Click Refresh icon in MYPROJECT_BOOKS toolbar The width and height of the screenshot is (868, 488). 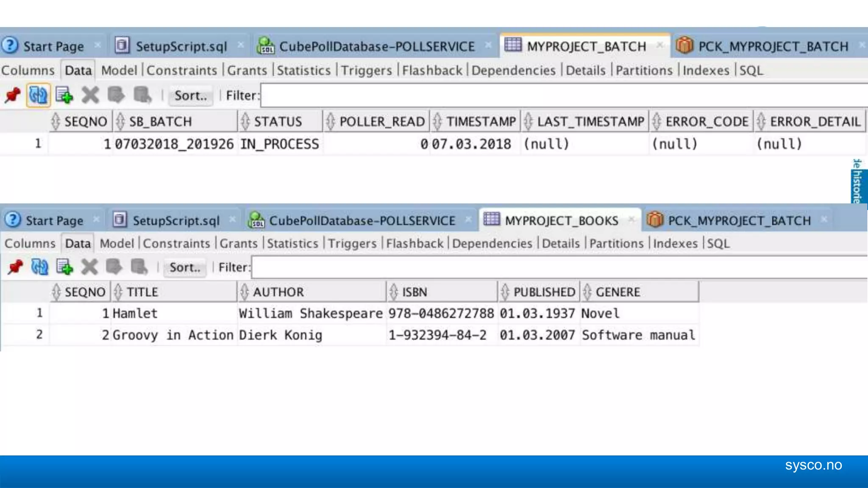(x=39, y=267)
